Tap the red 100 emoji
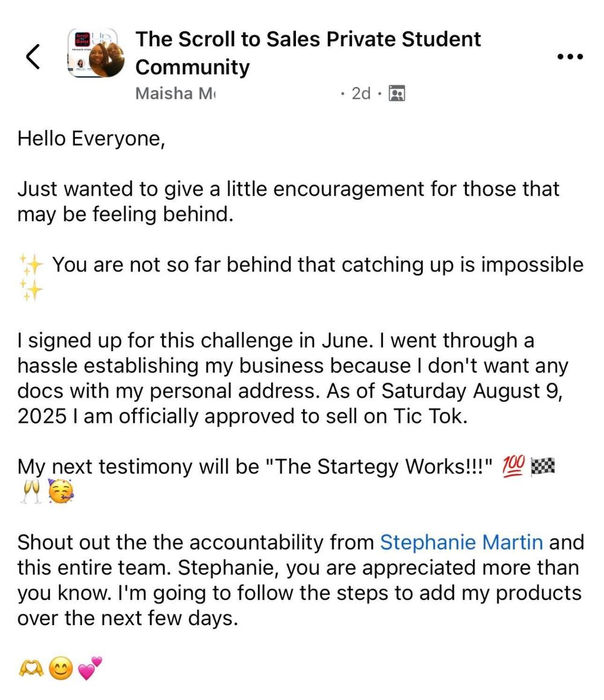604x700 pixels. 513,466
